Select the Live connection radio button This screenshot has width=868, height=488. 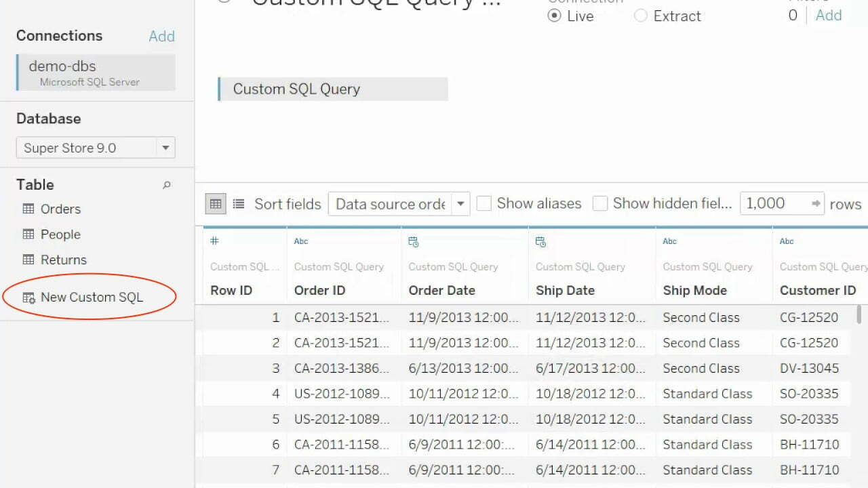click(554, 16)
